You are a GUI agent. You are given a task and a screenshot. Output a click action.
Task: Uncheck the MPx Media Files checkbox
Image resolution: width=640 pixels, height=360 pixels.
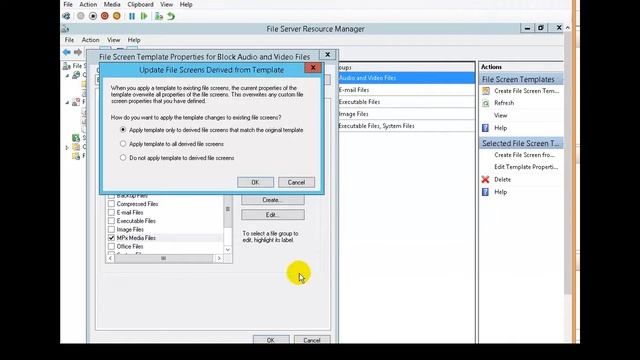[x=111, y=238]
